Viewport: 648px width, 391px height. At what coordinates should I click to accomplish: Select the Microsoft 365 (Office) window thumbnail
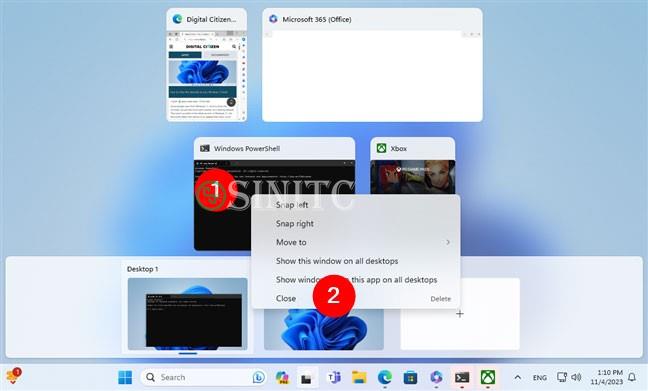tap(372, 65)
